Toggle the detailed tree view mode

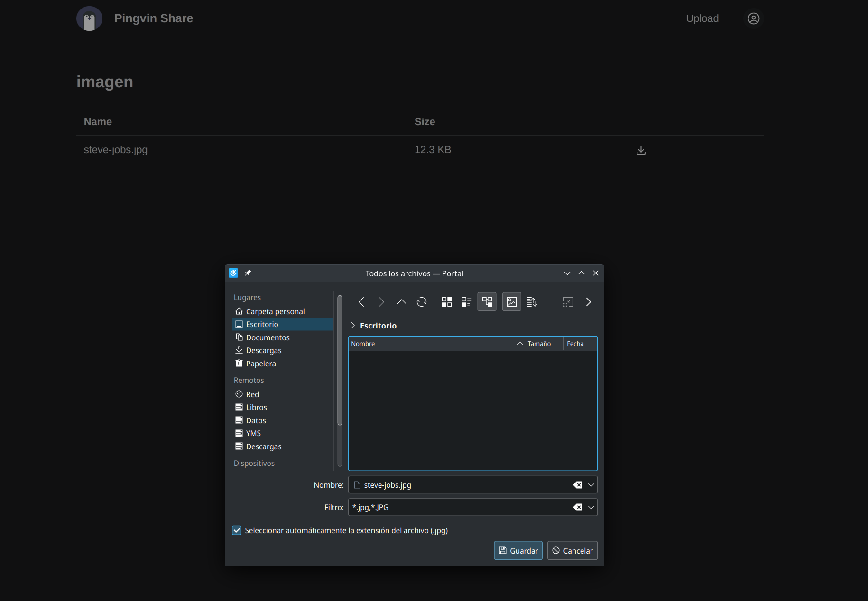click(x=487, y=302)
